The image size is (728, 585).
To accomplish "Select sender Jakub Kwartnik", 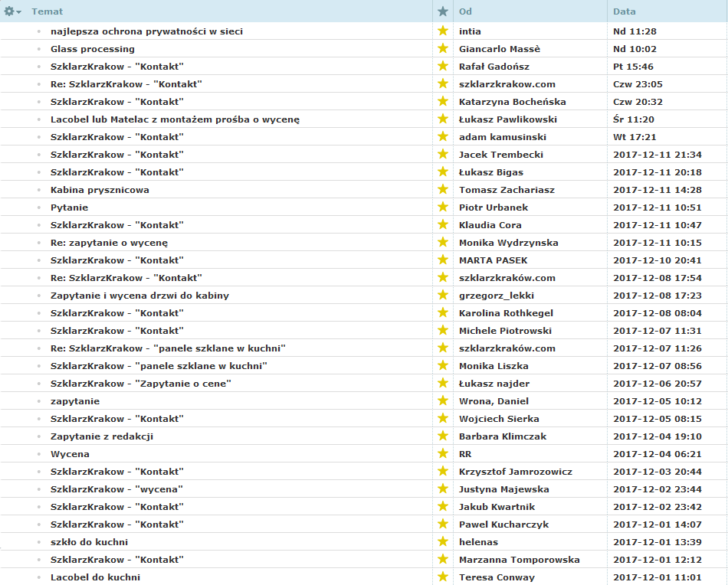I will (497, 507).
